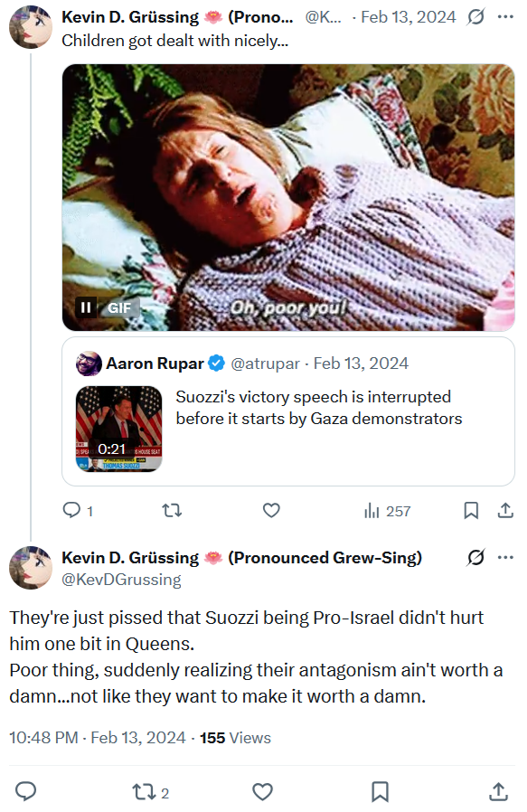Open the more options menu on main tweet
The width and height of the screenshot is (527, 812).
505,558
